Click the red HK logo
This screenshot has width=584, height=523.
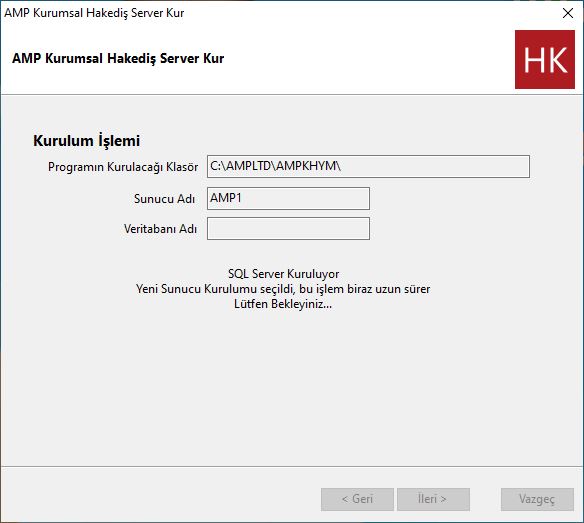click(545, 60)
